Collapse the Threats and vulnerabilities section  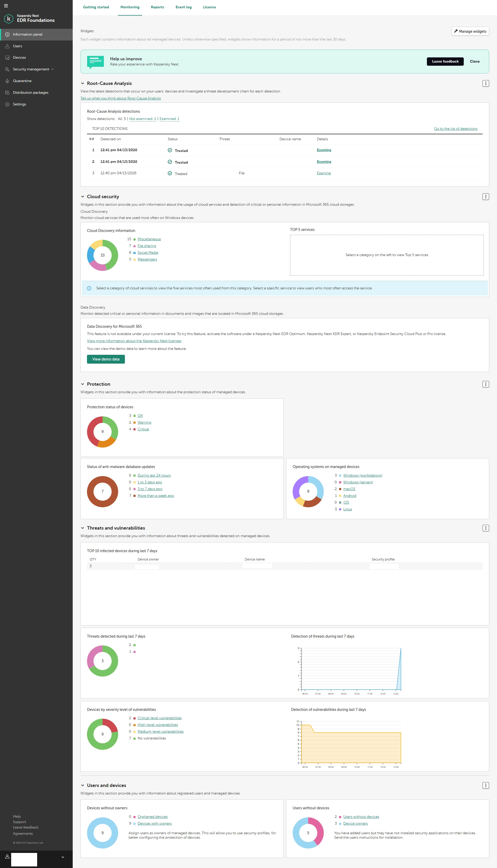pos(82,528)
